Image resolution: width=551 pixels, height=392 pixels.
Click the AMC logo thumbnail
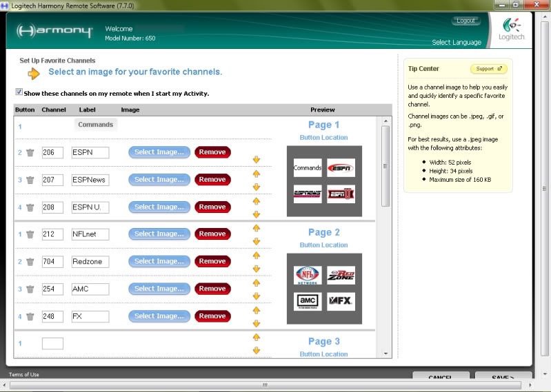(308, 301)
